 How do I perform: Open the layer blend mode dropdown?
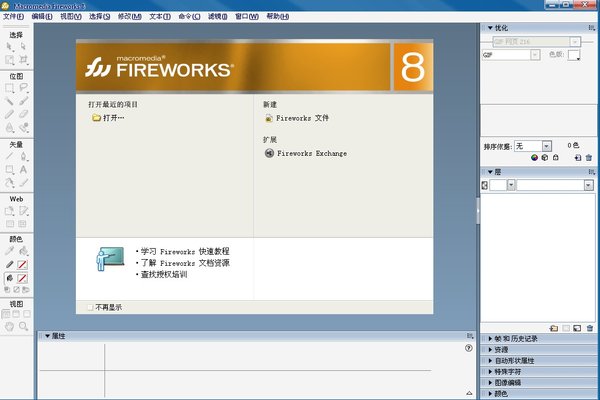tap(589, 186)
